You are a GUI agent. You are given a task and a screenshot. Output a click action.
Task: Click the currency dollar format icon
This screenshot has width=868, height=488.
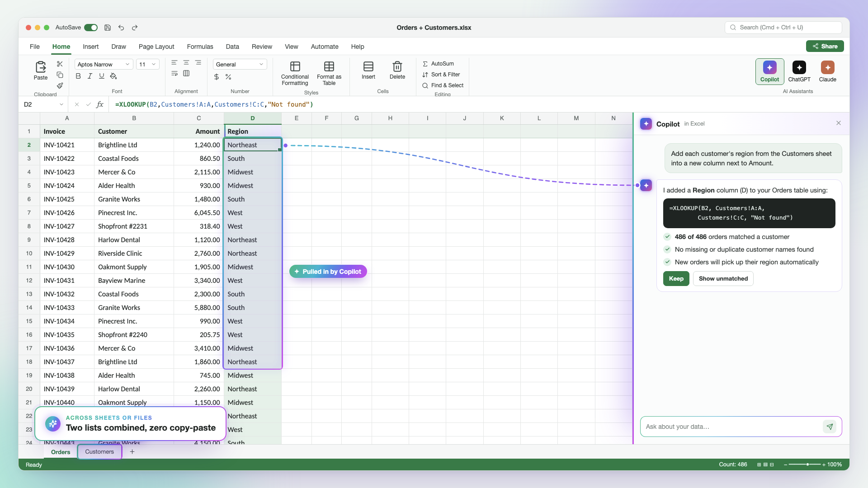217,77
